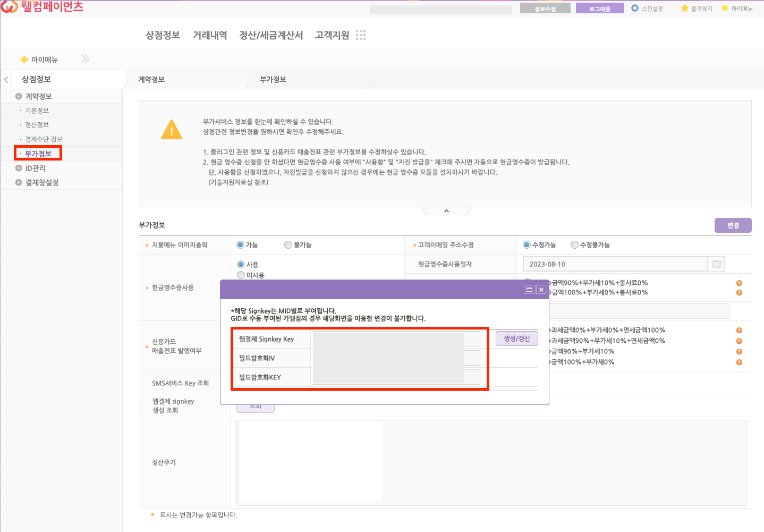Maximize the Signkey popup window
Viewport: 764px width, 532px height.
[529, 290]
